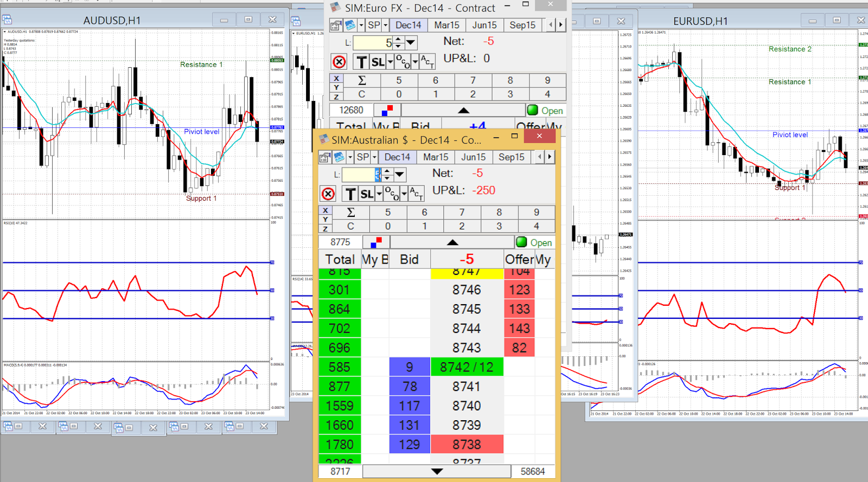868x482 pixels.
Task: Click lot quantity field in Euro FX window
Action: tap(373, 42)
